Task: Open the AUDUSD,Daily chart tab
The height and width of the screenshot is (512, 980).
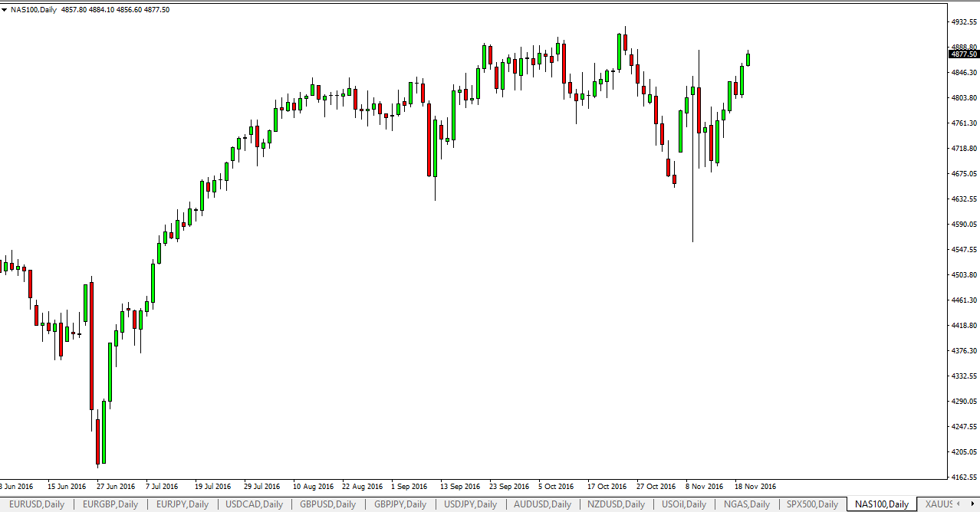Action: 541,504
